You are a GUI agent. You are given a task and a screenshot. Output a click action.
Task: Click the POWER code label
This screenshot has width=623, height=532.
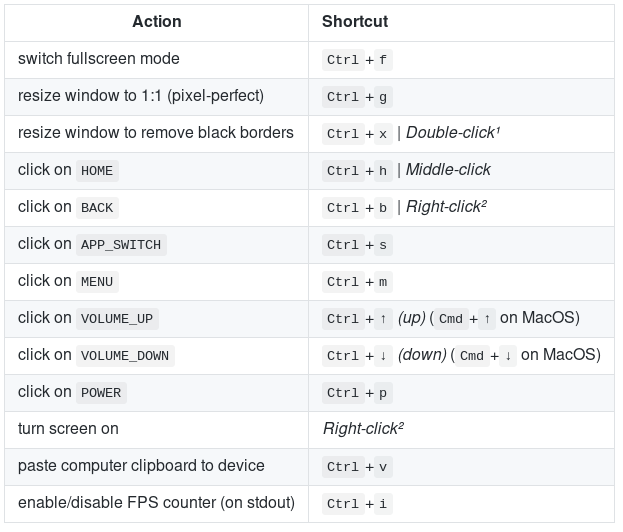pos(101,393)
